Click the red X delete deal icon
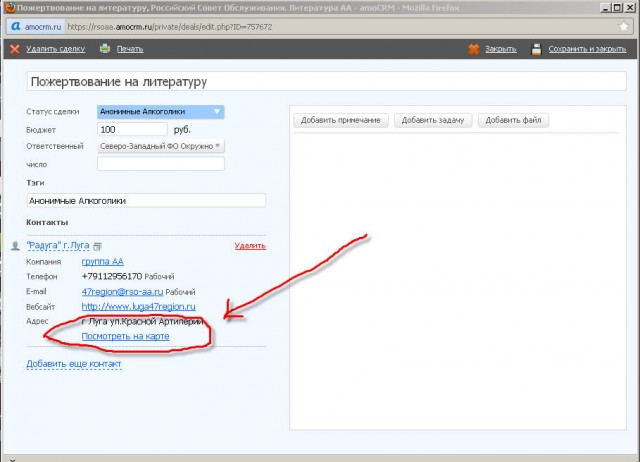The width and height of the screenshot is (640, 462). click(13, 48)
